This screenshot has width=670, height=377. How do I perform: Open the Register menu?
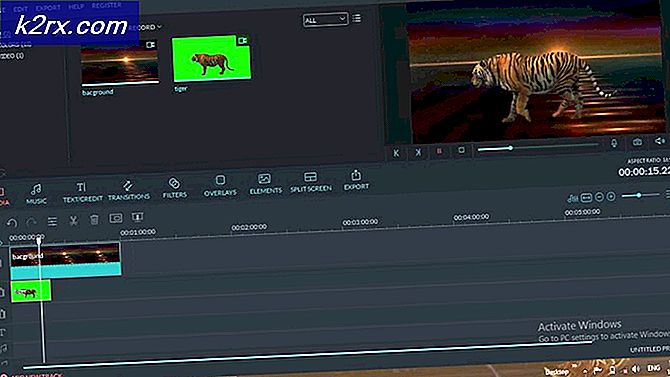coord(106,6)
